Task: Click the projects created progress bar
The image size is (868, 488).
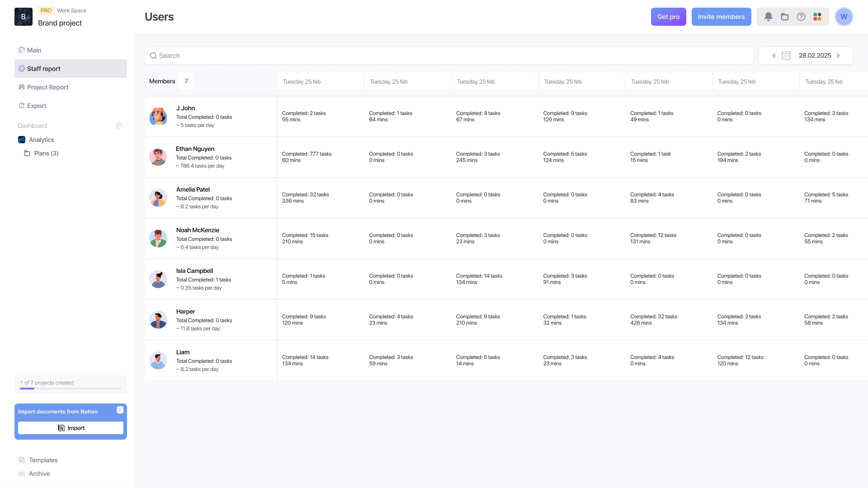Action: [x=71, y=388]
